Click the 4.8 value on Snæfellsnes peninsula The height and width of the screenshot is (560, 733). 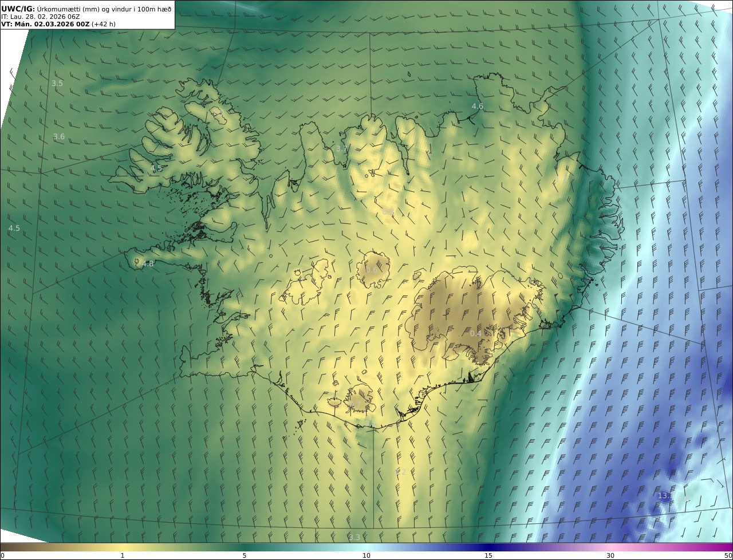[x=148, y=264]
